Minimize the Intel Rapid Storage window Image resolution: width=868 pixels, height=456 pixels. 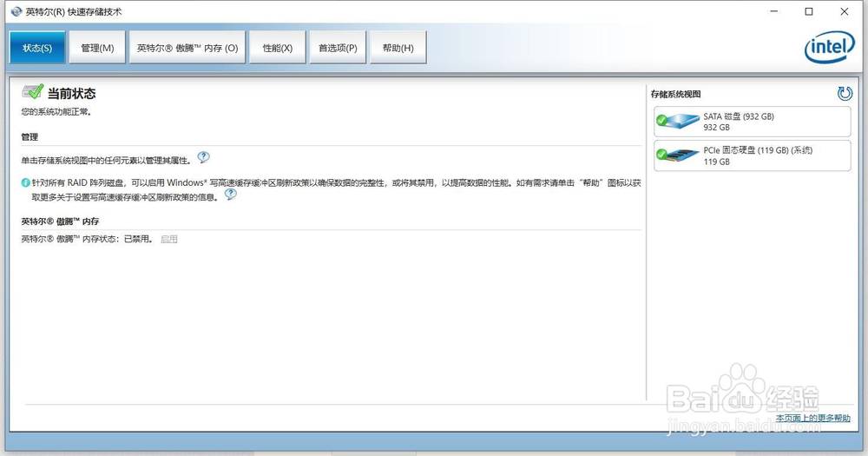774,11
